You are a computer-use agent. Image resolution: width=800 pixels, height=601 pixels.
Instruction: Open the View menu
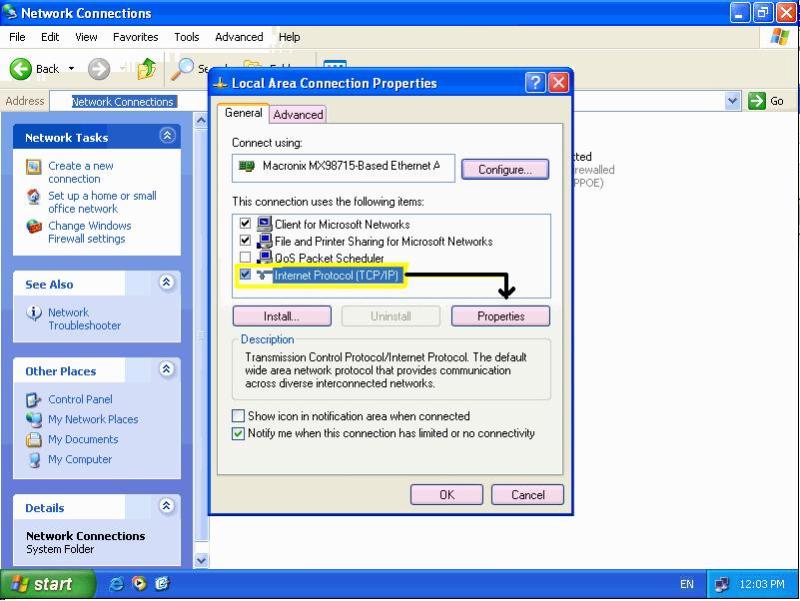coord(86,37)
